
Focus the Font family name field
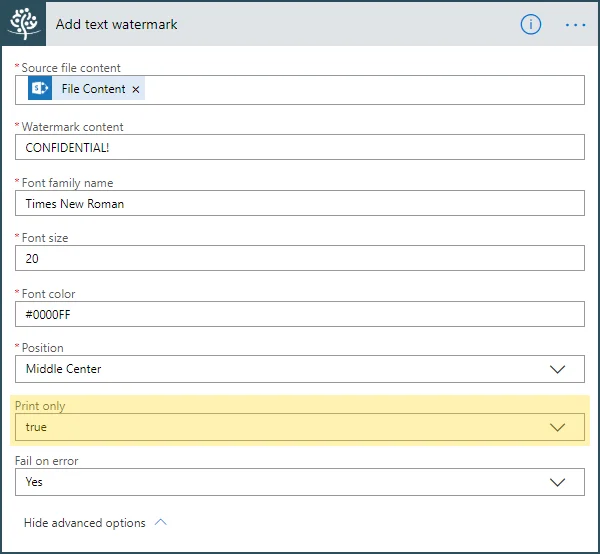click(x=300, y=203)
